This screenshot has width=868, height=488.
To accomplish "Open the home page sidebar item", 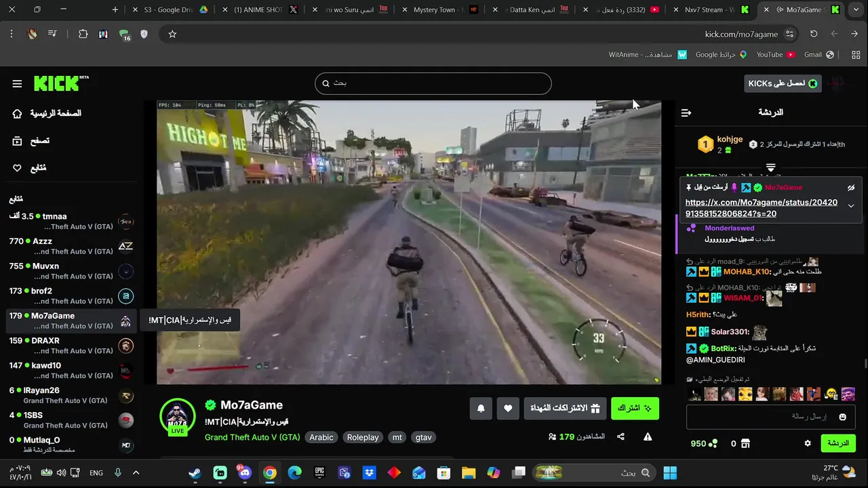I will tap(47, 113).
